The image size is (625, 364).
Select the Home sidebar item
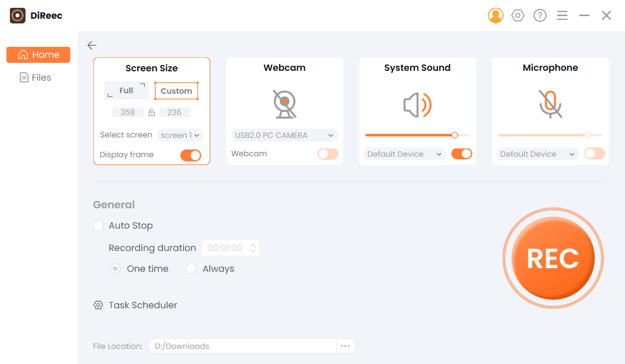[x=38, y=54]
